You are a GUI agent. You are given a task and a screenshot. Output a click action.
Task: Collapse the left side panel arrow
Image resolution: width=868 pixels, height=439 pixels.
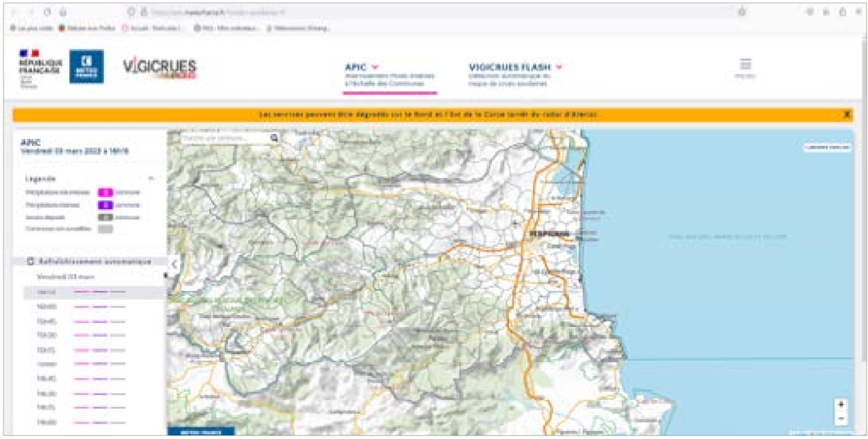(174, 264)
